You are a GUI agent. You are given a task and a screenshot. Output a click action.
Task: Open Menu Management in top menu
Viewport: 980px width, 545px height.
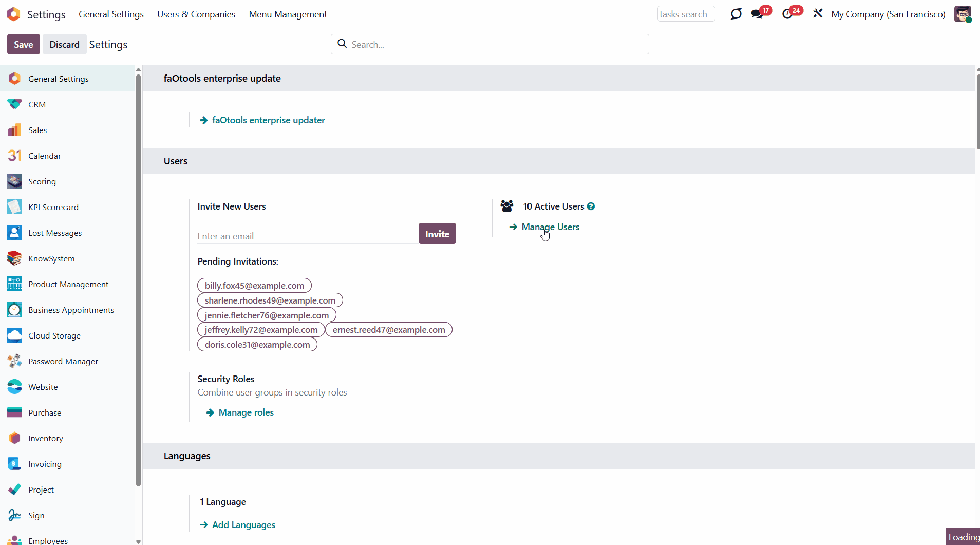[288, 14]
